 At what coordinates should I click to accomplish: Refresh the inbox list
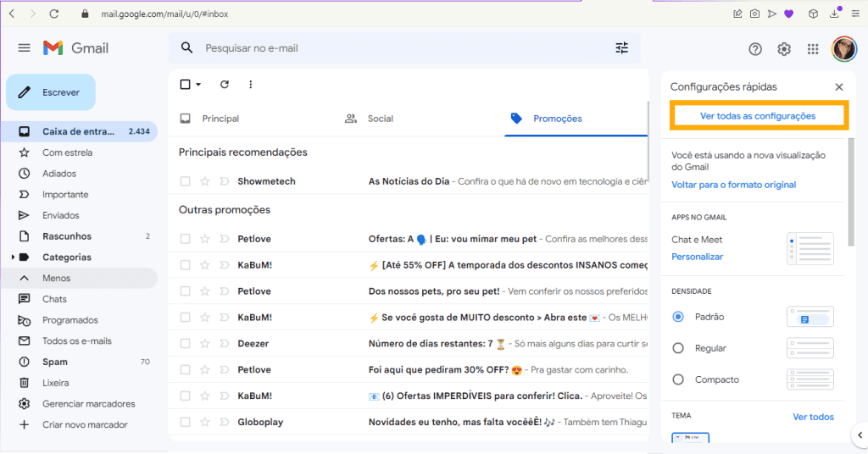224,84
